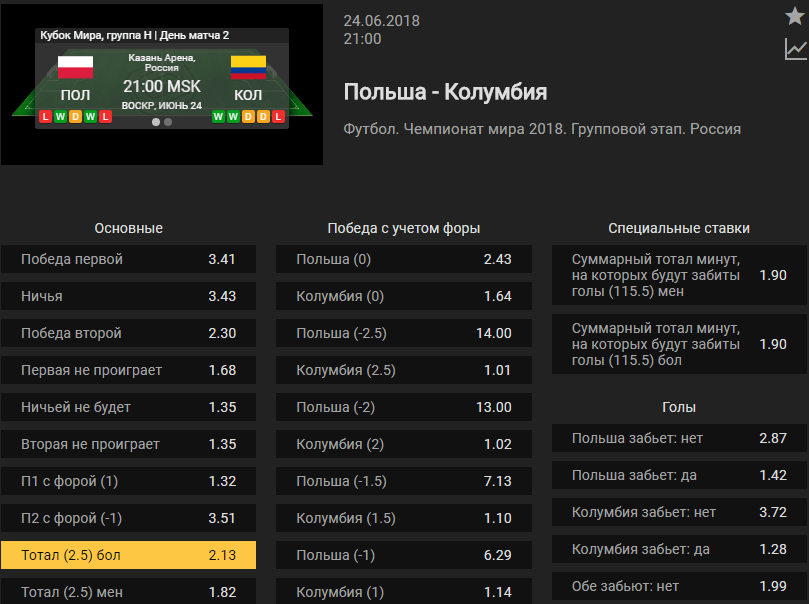The image size is (809, 604).
Task: Add match to favorites with star icon
Action: pos(795,16)
